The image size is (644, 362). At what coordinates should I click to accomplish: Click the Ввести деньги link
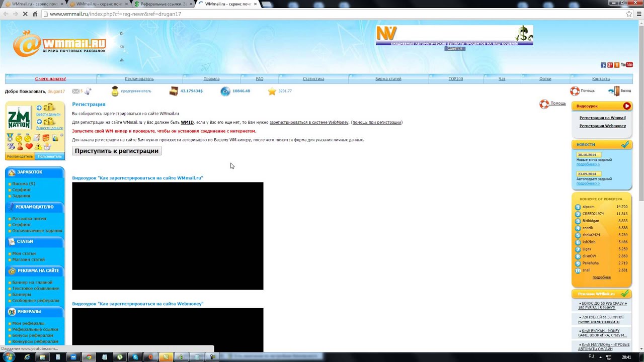48,114
